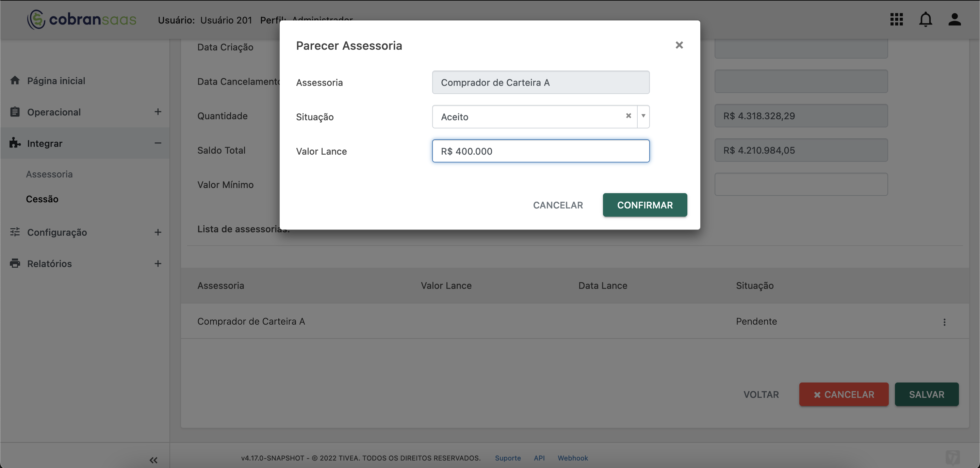The height and width of the screenshot is (468, 980).
Task: Open notifications bell icon
Action: click(925, 19)
